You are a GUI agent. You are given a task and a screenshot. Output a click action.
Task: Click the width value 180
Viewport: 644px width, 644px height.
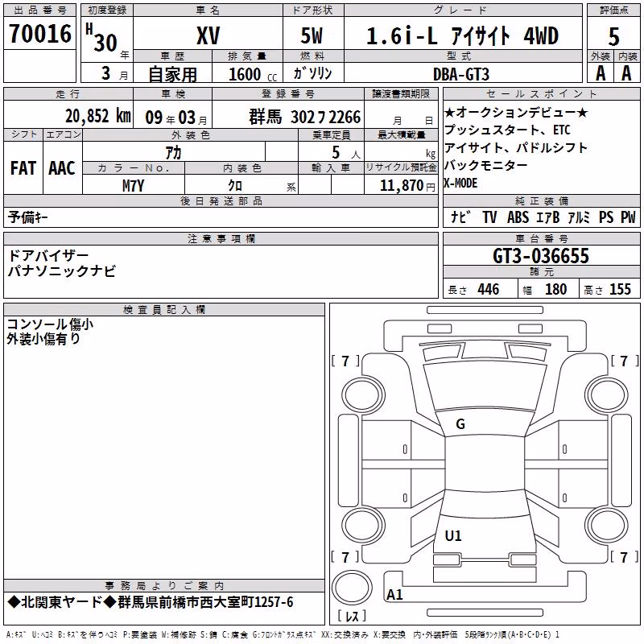(x=555, y=290)
